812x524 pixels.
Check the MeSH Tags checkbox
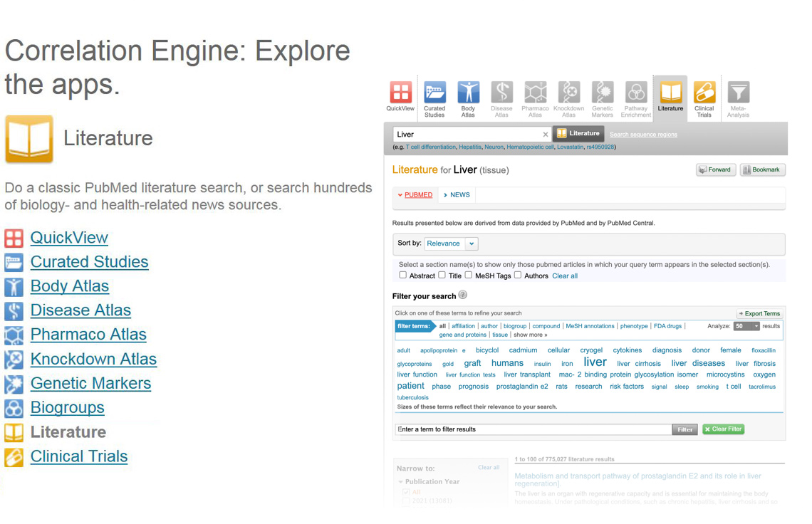(x=469, y=275)
